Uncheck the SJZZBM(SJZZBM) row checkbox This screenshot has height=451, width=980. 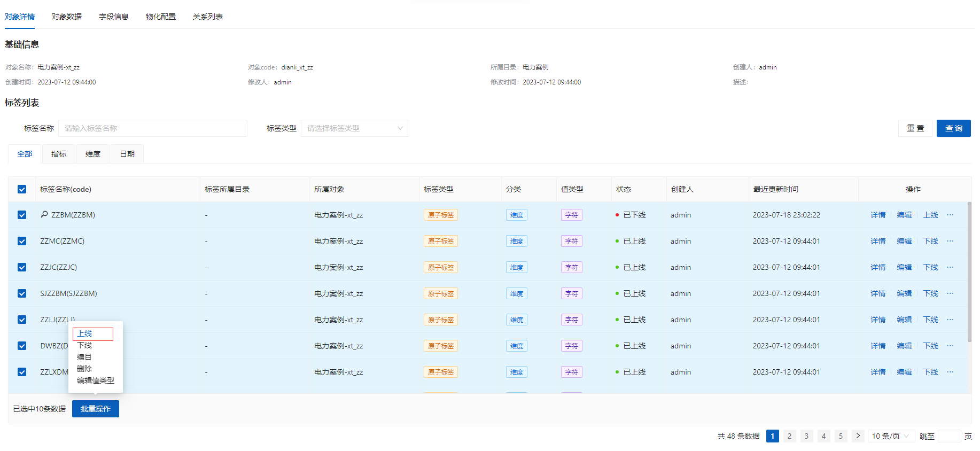click(x=22, y=293)
